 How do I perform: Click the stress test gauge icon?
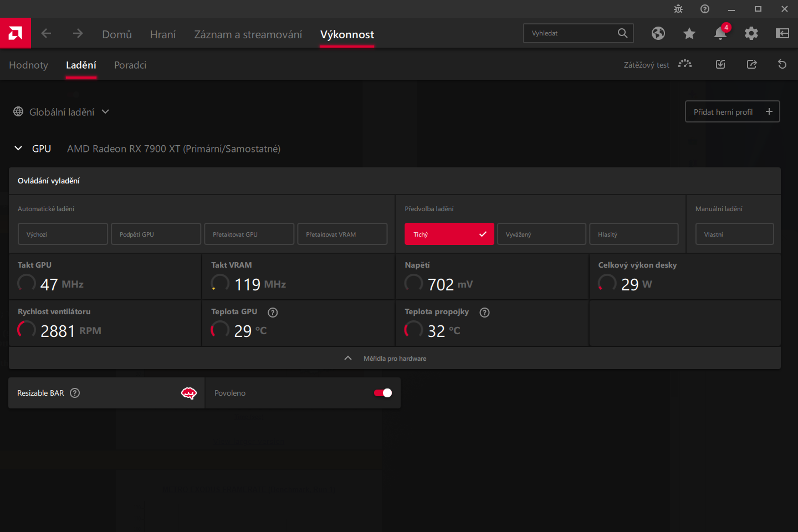(x=685, y=64)
